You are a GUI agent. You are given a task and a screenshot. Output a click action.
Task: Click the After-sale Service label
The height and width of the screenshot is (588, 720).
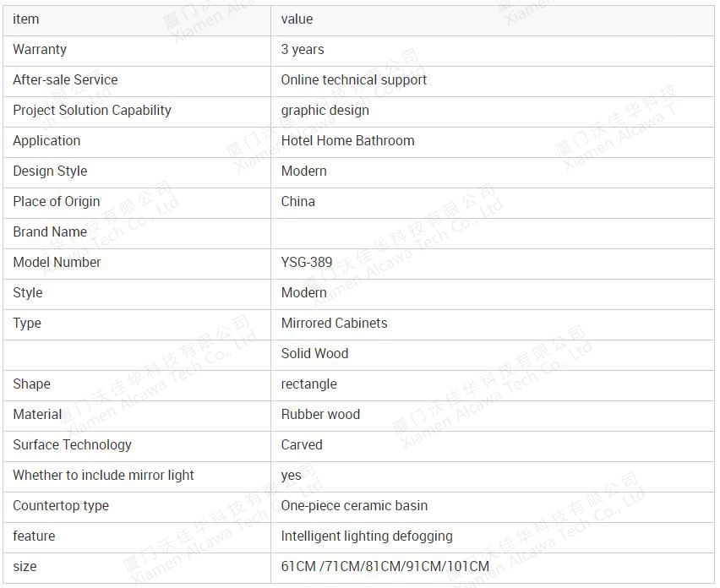point(65,80)
